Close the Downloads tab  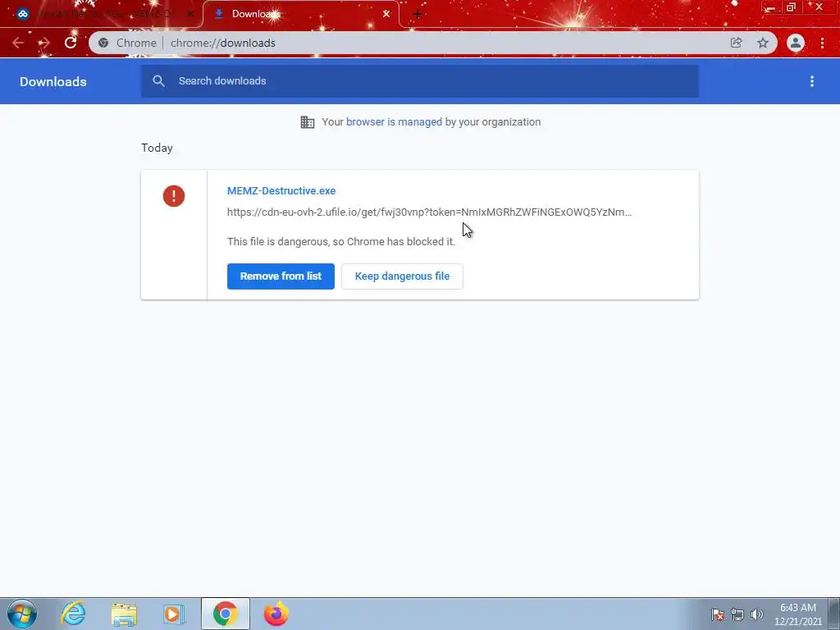386,14
